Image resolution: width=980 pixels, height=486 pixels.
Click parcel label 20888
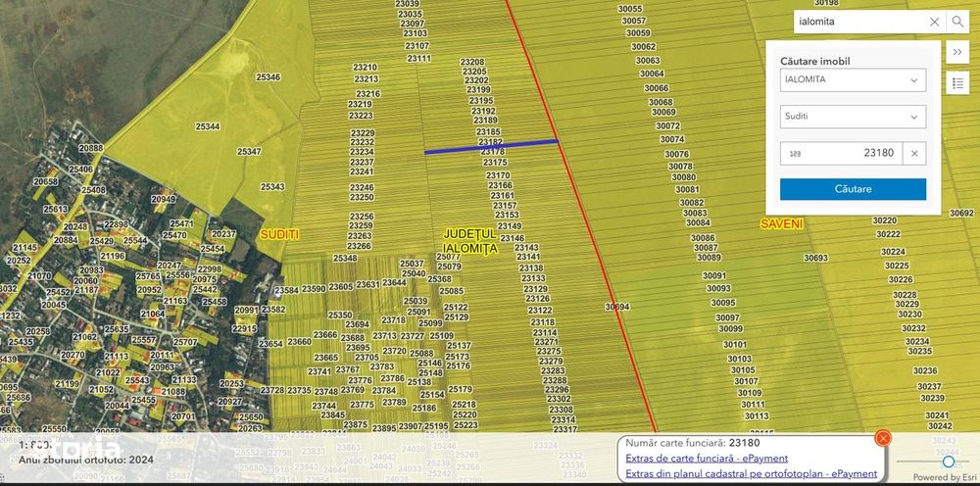click(91, 148)
